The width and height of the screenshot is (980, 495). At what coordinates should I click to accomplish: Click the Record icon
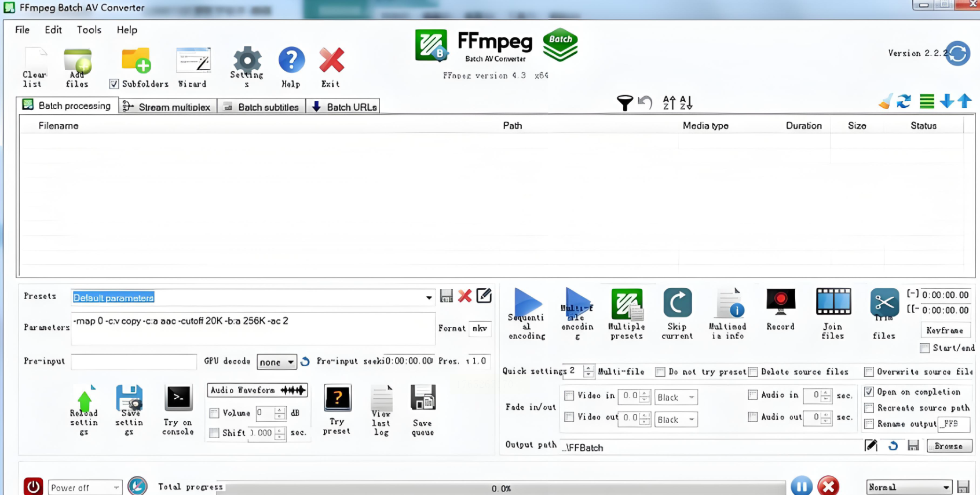point(780,301)
